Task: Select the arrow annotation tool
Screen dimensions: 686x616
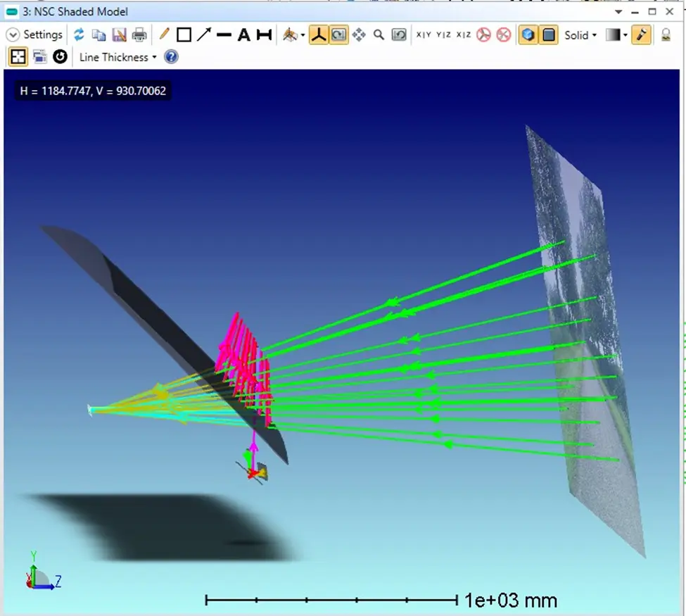Action: pyautogui.click(x=204, y=34)
